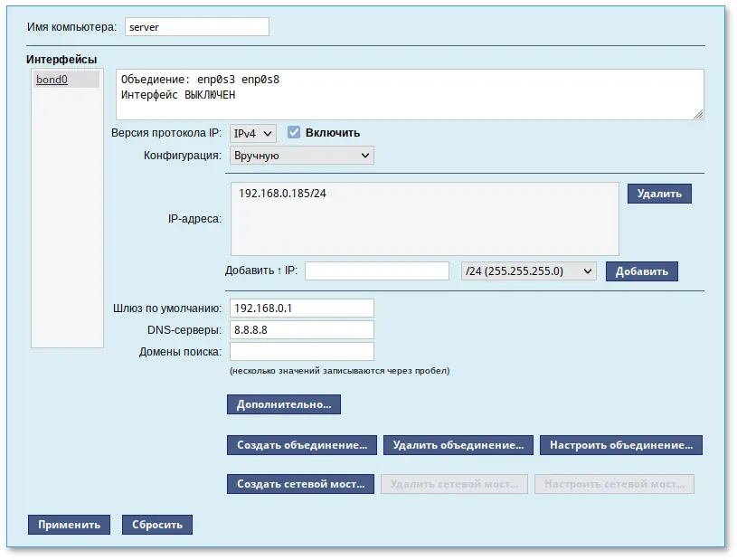The image size is (737, 560).
Task: Click the 'Удалить' IP address button
Action: [659, 194]
